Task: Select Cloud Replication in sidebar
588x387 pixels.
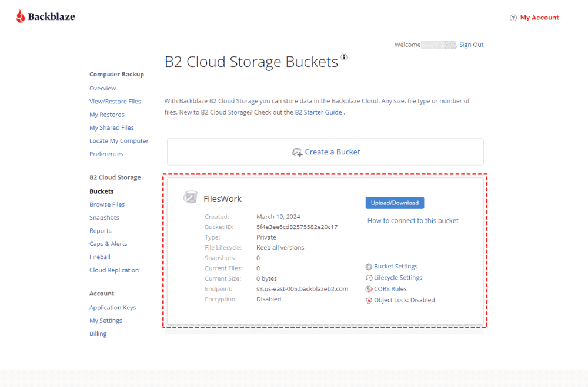Action: (x=114, y=270)
